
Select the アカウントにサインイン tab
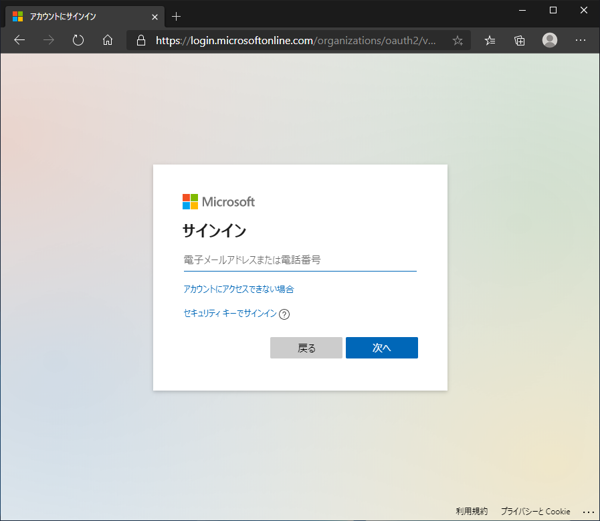click(84, 16)
